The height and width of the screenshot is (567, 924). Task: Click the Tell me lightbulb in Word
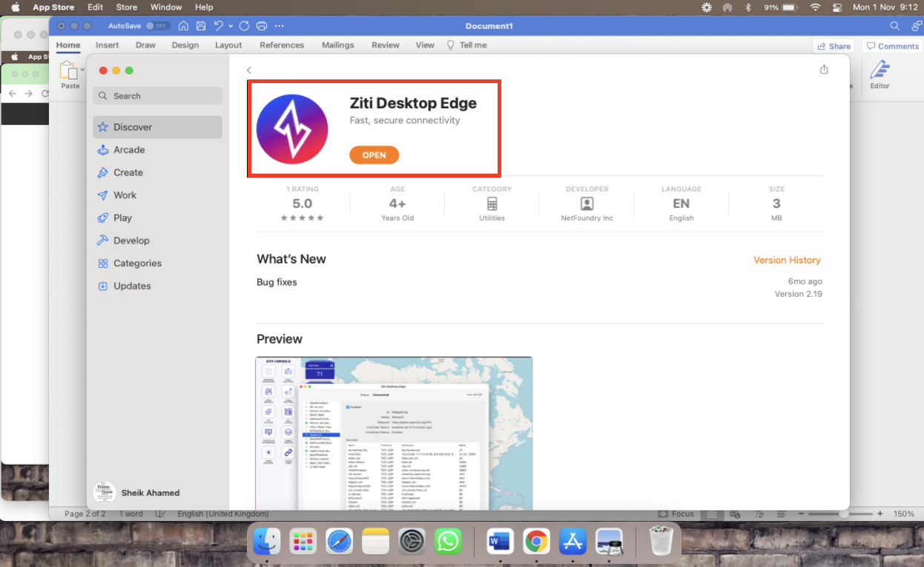coord(450,45)
